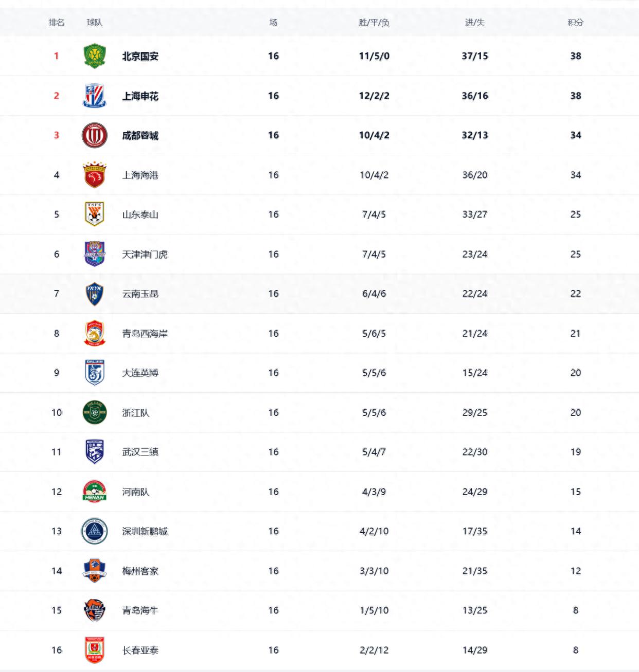
Task: Click the Chengdu Rongcheng round red logo
Action: click(95, 135)
